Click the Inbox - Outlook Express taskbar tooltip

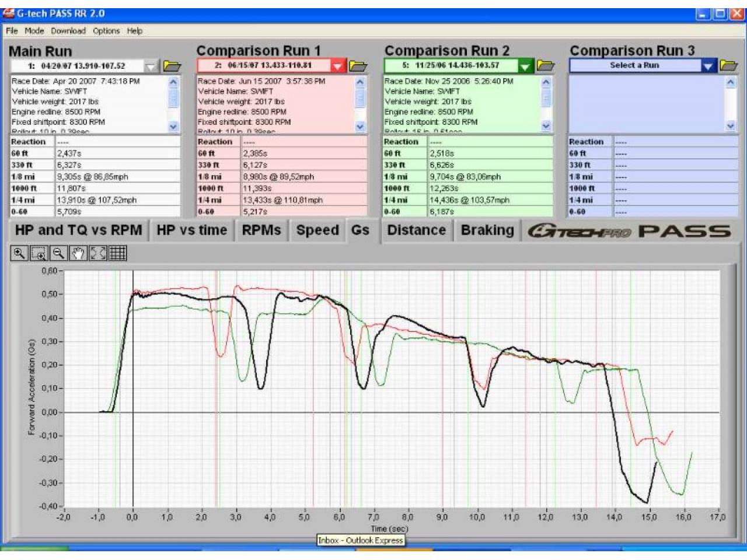[x=361, y=540]
